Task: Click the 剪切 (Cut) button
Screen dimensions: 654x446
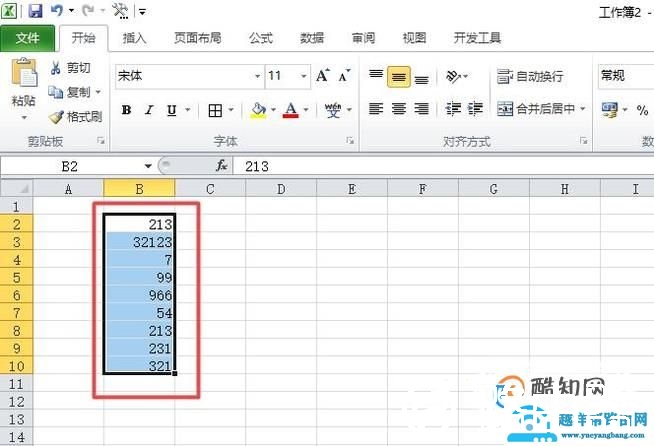Action: point(70,68)
